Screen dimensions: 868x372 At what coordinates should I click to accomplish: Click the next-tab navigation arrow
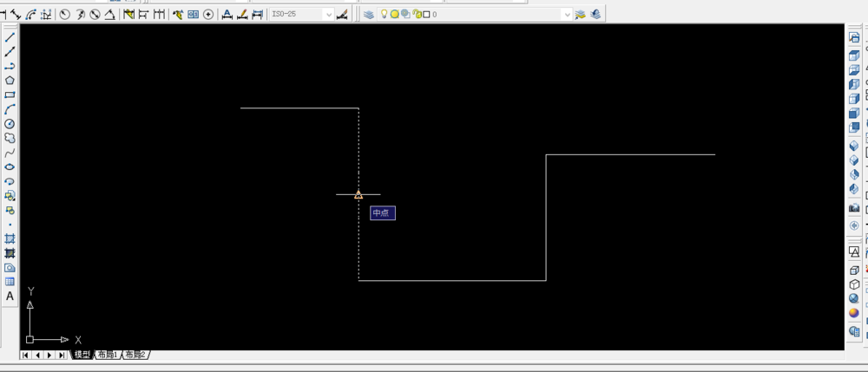[49, 355]
